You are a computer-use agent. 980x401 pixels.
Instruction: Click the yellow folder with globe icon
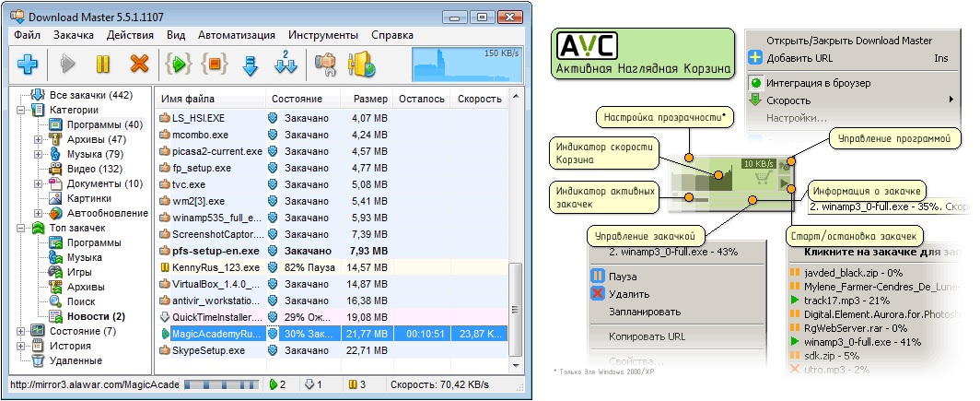point(361,65)
